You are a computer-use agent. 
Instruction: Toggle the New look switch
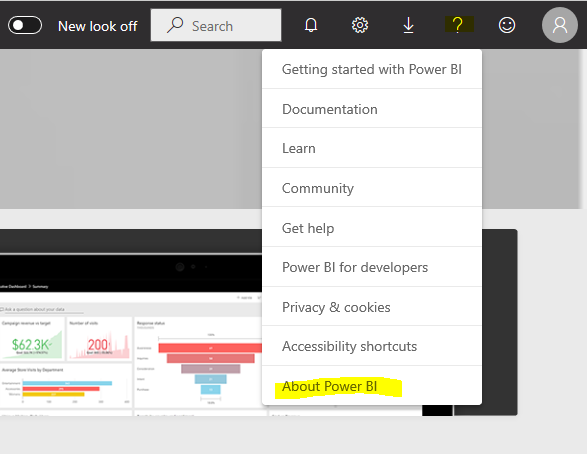point(25,25)
